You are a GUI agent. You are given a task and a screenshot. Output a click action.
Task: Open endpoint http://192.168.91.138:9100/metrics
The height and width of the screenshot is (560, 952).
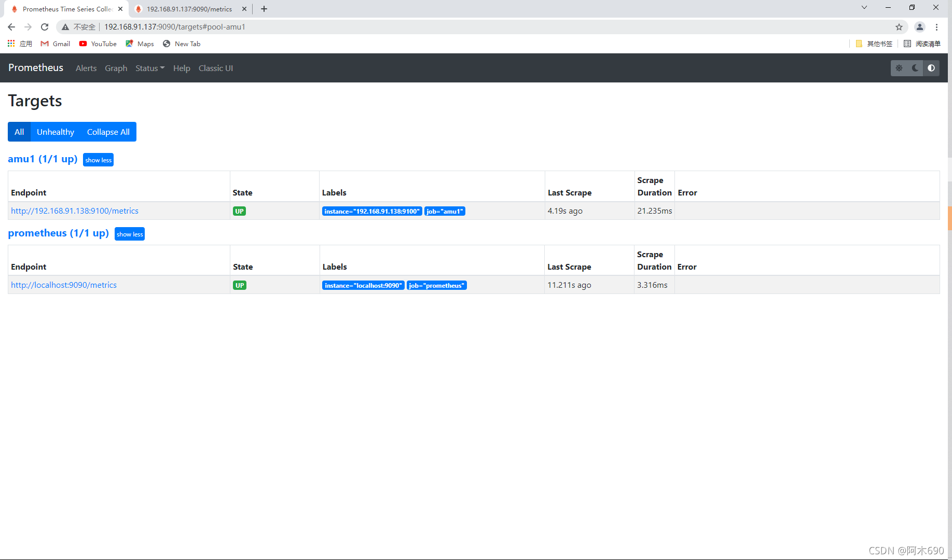tap(75, 211)
